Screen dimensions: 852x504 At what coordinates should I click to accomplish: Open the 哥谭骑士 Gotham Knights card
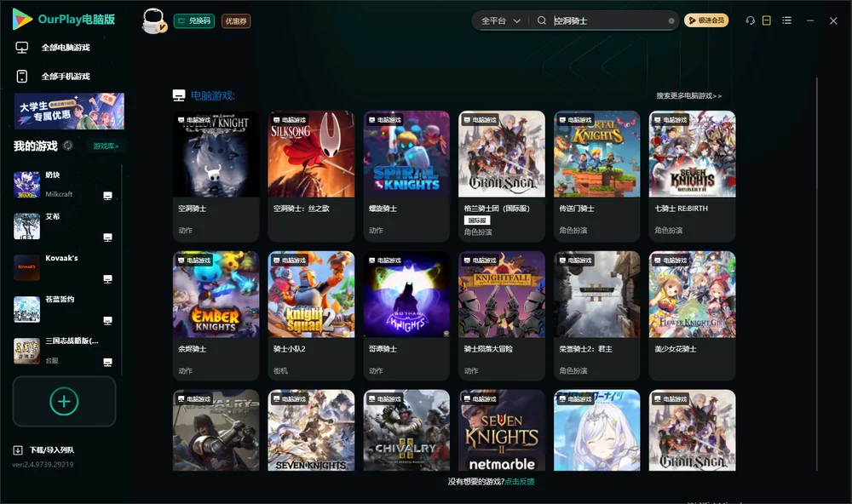click(x=406, y=316)
